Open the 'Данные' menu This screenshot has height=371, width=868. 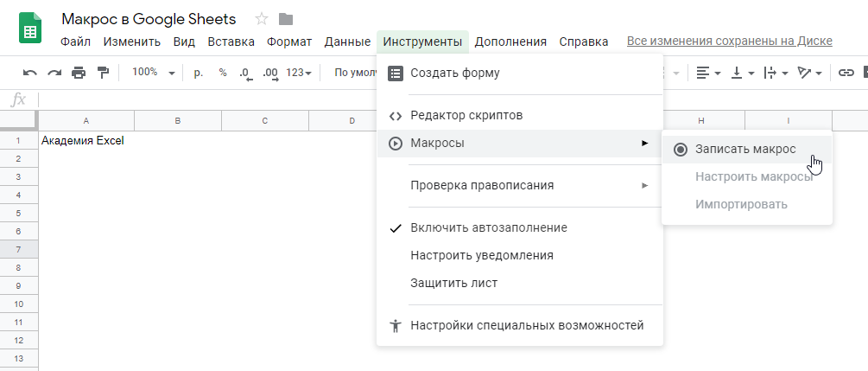347,42
